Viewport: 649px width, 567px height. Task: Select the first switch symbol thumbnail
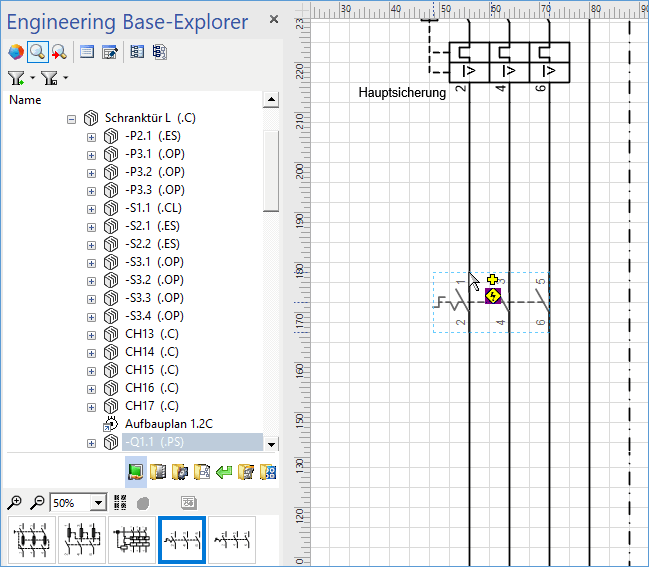pos(33,540)
